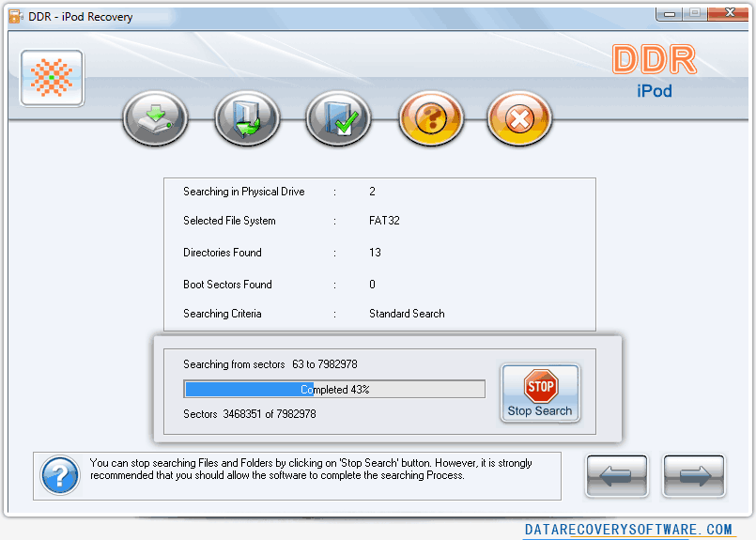Click 'Searching from sectors 63 to 7982978' text
The width and height of the screenshot is (756, 540).
[x=270, y=364]
